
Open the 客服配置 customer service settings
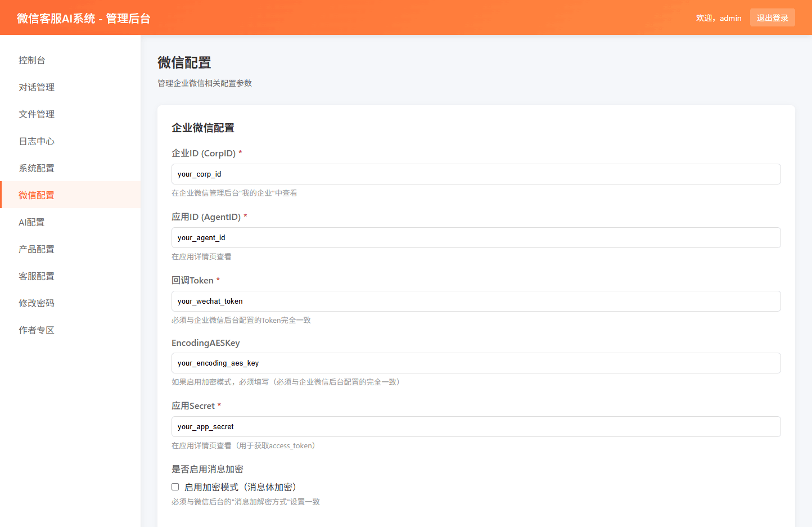(x=36, y=276)
